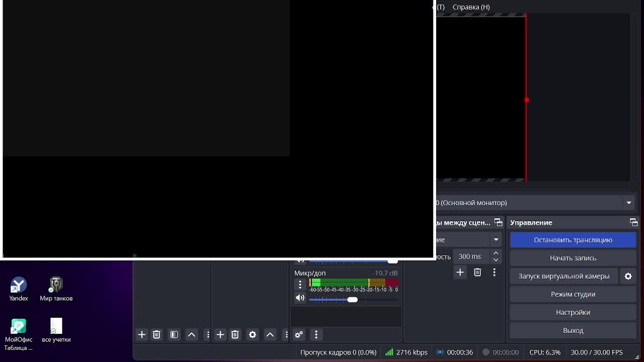Open Микр/доп channel options menu
This screenshot has height=362, width=644.
pos(300,285)
